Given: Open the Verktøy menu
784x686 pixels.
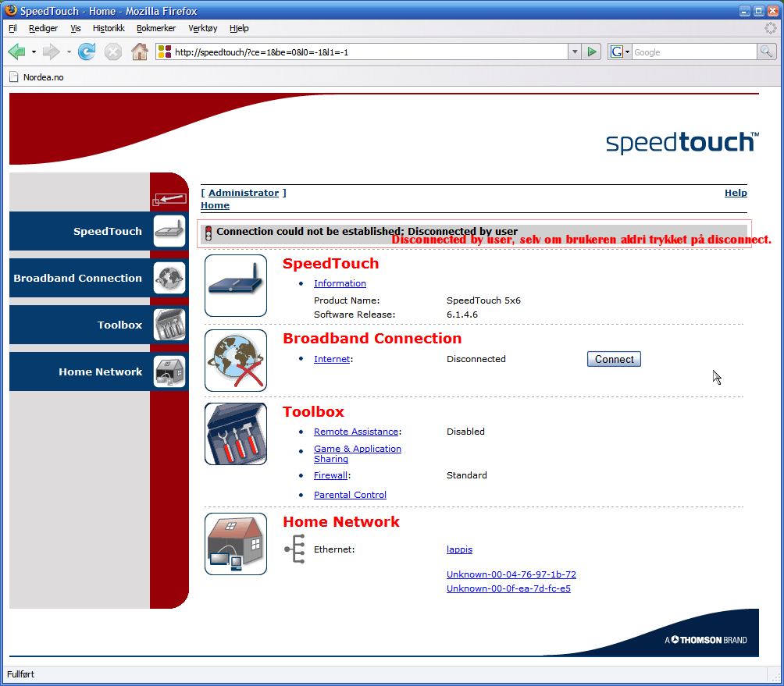Looking at the screenshot, I should (202, 28).
